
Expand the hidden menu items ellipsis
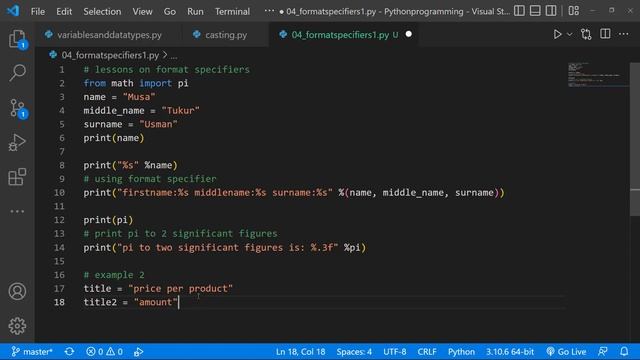(269, 11)
